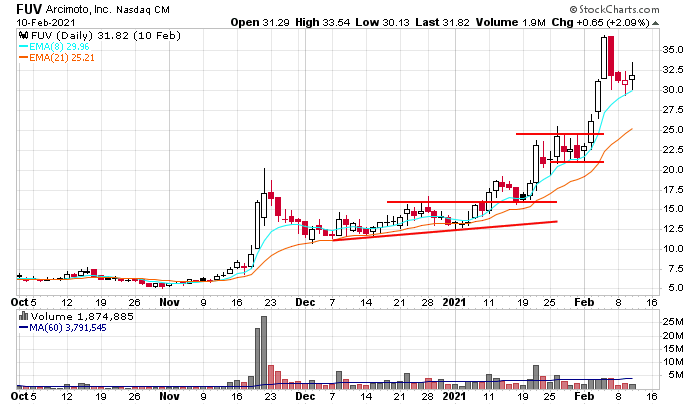Click the FUV ticker symbol title
Viewport: 700px width, 405px height.
coord(29,9)
